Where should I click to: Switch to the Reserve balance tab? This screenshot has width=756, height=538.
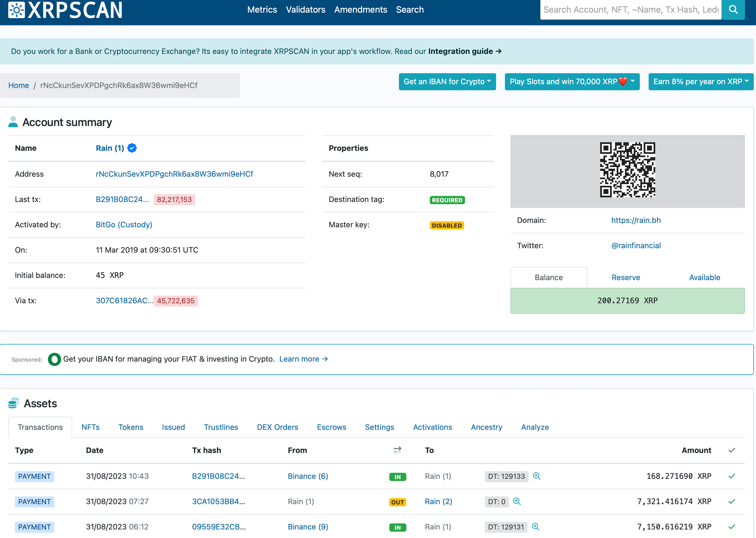(x=626, y=278)
